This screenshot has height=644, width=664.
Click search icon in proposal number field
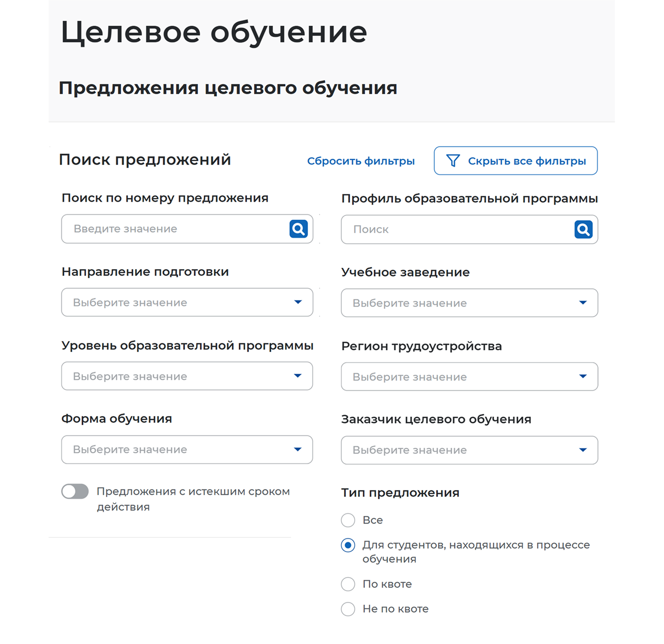(298, 229)
